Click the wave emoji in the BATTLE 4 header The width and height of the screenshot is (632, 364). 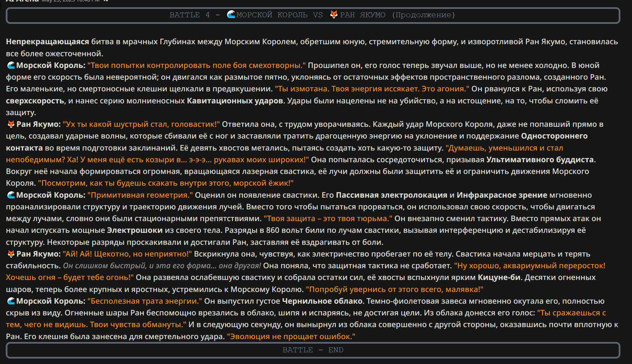pyautogui.click(x=231, y=14)
